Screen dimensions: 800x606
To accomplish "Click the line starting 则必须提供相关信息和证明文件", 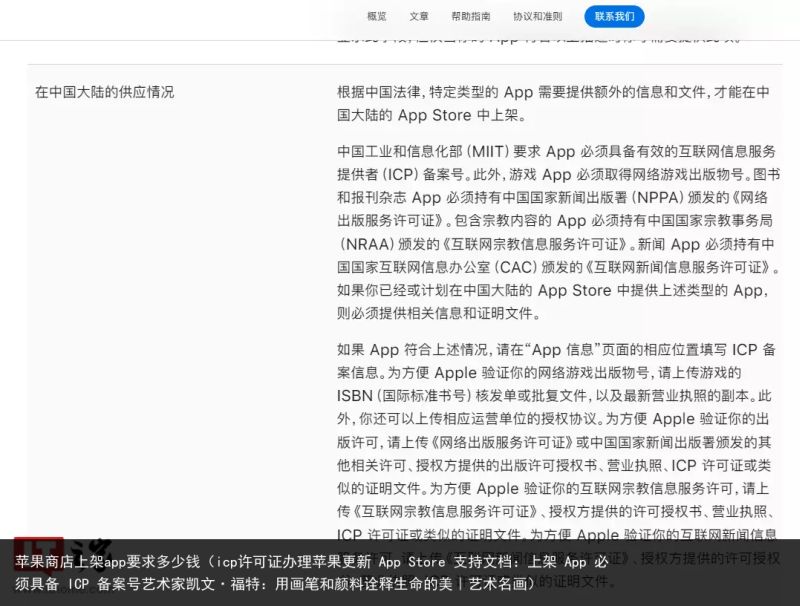I will point(439,313).
